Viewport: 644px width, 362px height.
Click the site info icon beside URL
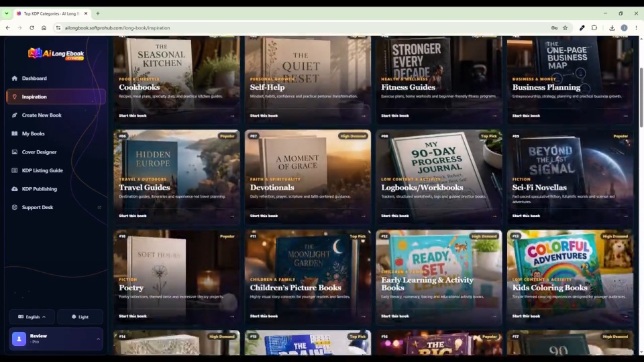pyautogui.click(x=58, y=28)
